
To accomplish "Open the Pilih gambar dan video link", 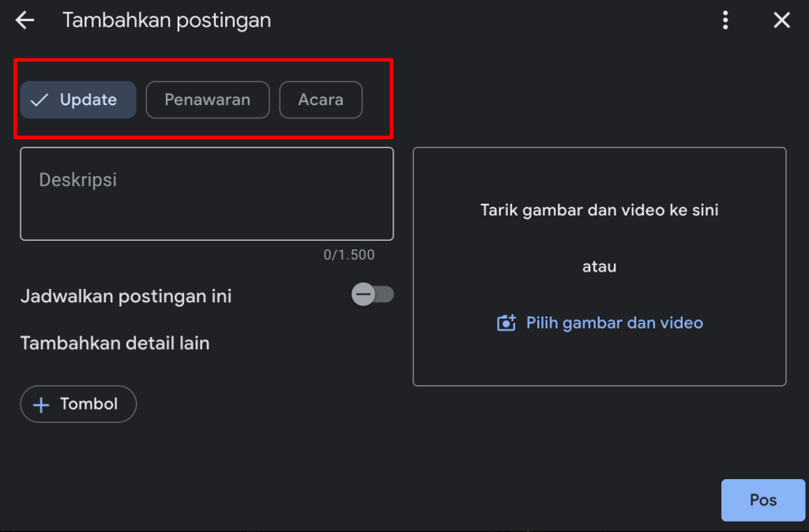I will click(614, 323).
